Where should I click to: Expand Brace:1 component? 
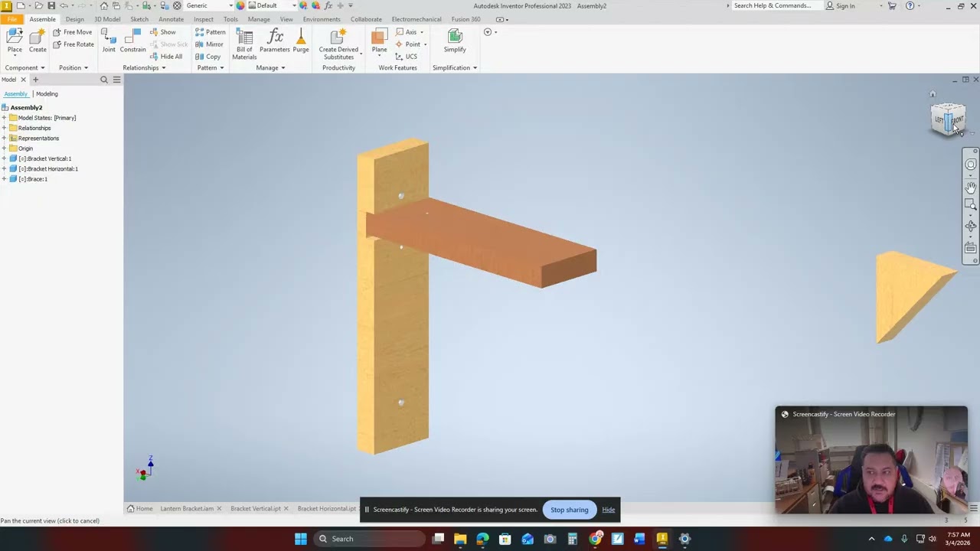coord(4,179)
